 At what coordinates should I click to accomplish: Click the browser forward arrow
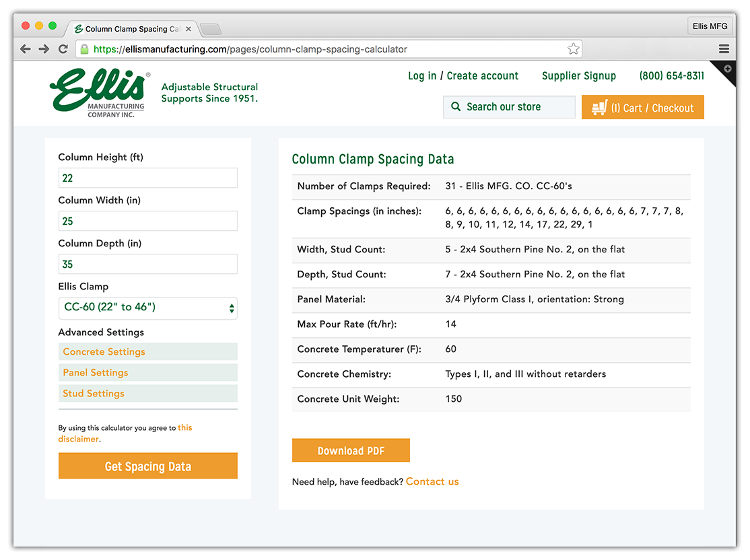(44, 49)
